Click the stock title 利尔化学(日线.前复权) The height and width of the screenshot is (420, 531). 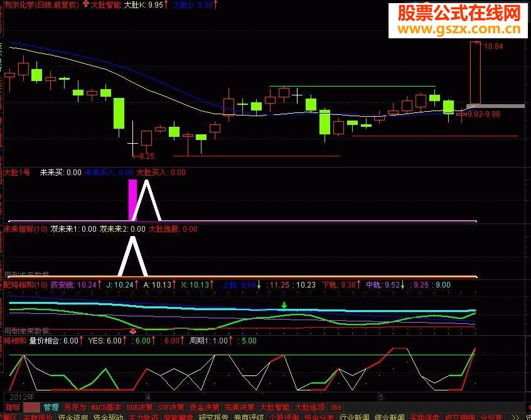tap(41, 5)
